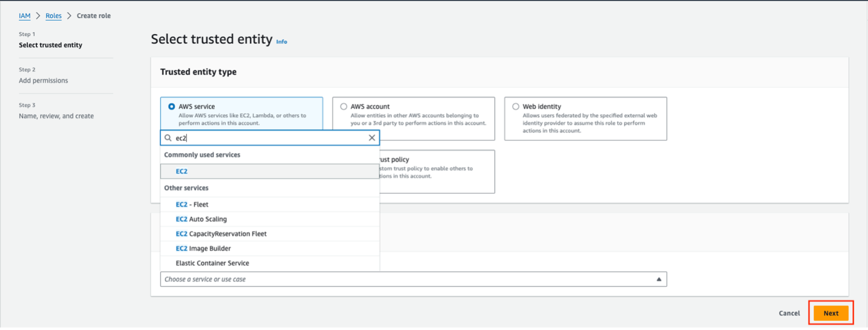Click into the ec2 search field
This screenshot has width=868, height=330.
[267, 138]
